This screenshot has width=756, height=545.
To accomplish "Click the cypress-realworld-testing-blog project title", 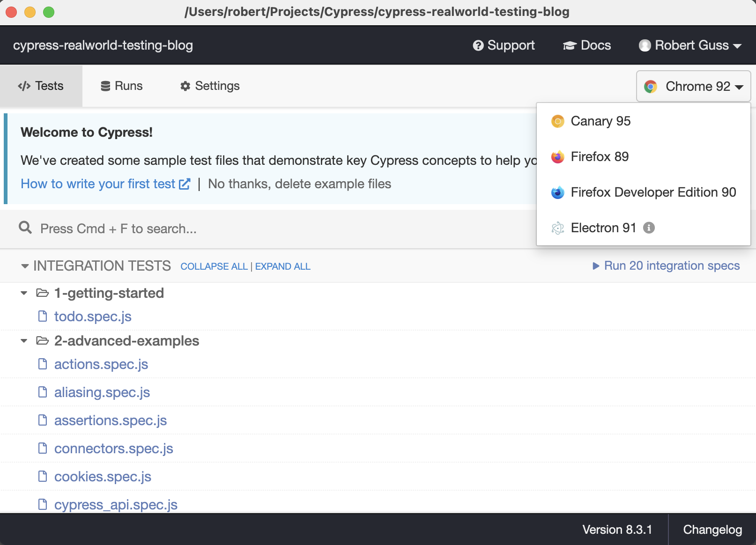I will pyautogui.click(x=103, y=45).
